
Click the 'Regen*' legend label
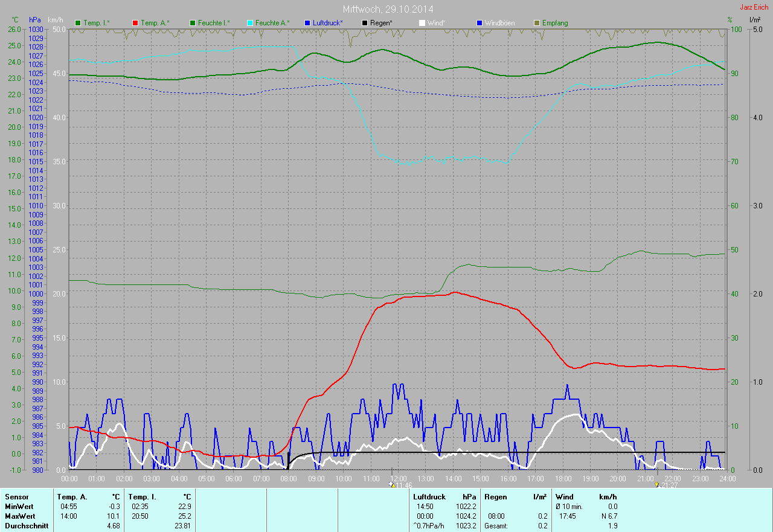[x=381, y=23]
